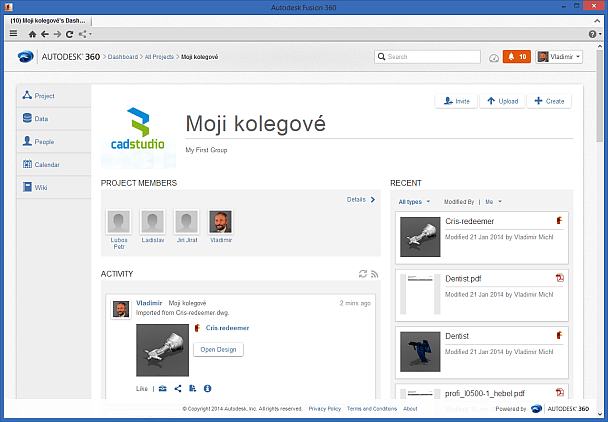Open the Project section in the sidebar
Screen dimensions: 608x422
pos(54,96)
